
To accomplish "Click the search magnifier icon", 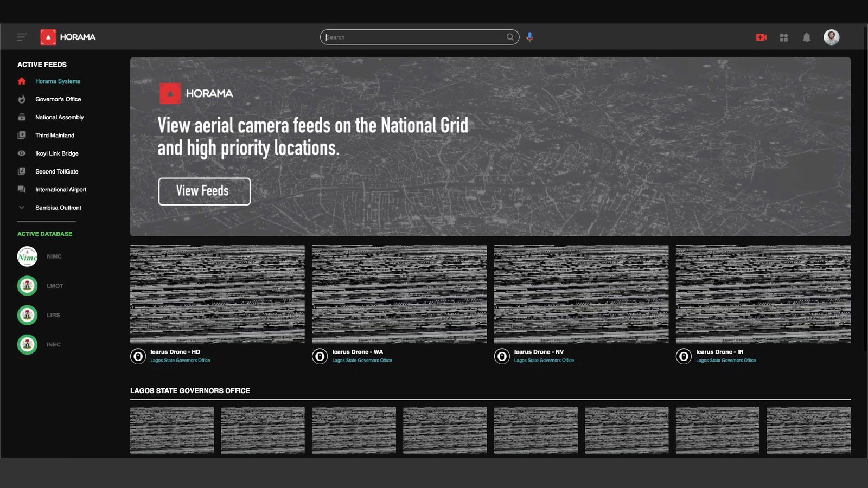I will pos(510,37).
